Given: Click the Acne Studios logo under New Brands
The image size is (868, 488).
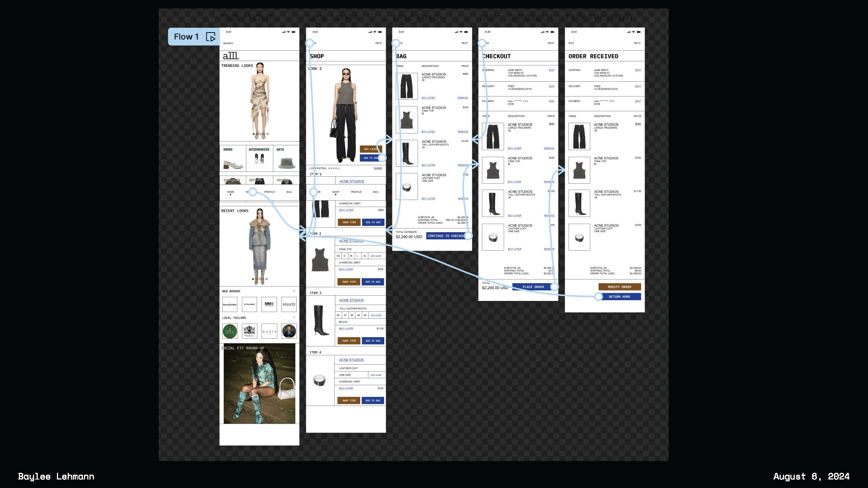Looking at the screenshot, I should click(x=230, y=304).
